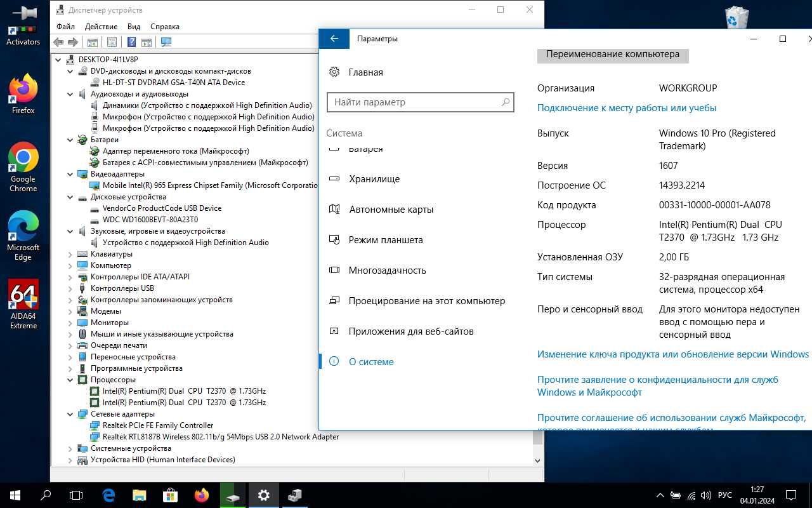
Task: Open the Справка menu
Action: point(165,27)
